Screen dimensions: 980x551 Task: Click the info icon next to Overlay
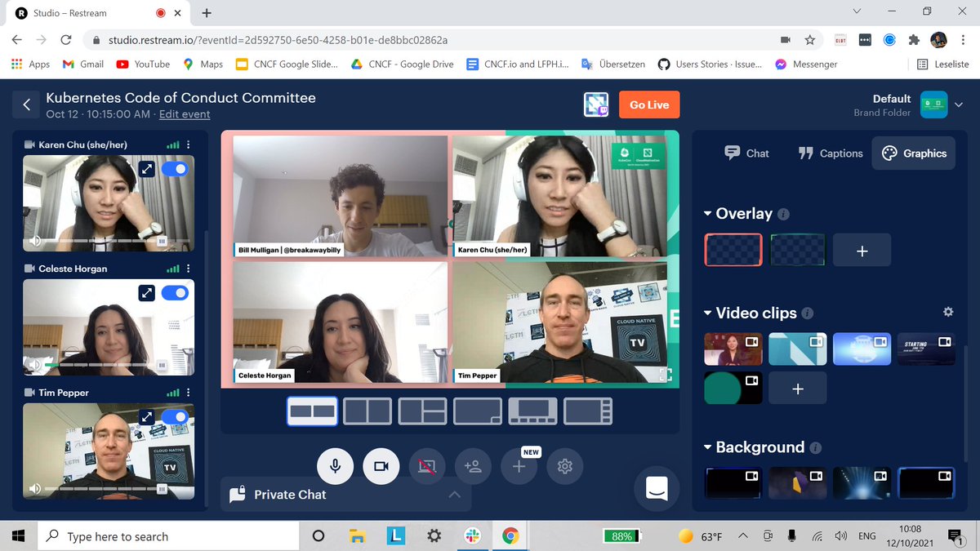pyautogui.click(x=784, y=214)
